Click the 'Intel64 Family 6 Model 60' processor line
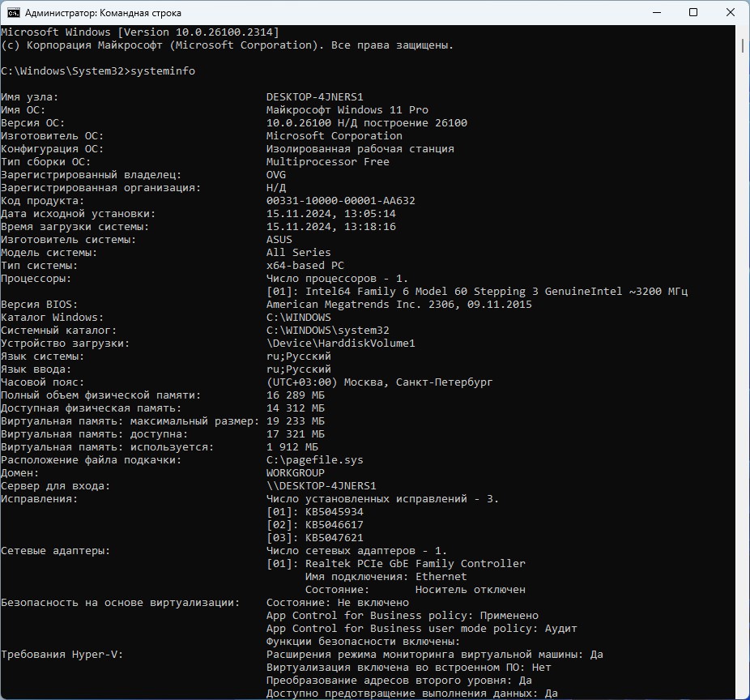Screen dimensions: 750x700 tap(477, 291)
